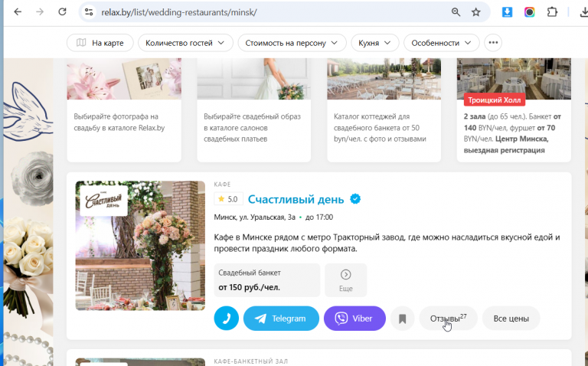This screenshot has height=366, width=588.
Task: Open site information icon in address bar
Action: 89,12
